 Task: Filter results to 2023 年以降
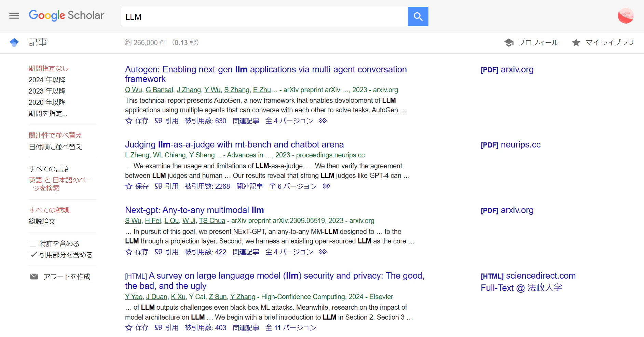coord(47,91)
